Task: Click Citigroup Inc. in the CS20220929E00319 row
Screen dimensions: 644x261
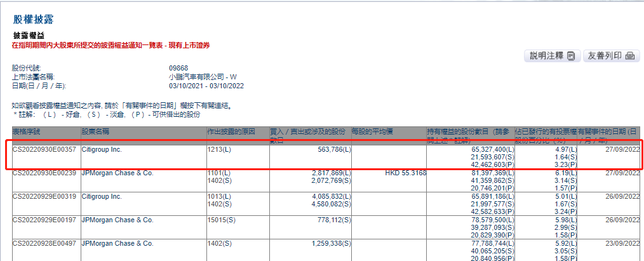Action: 102,197
